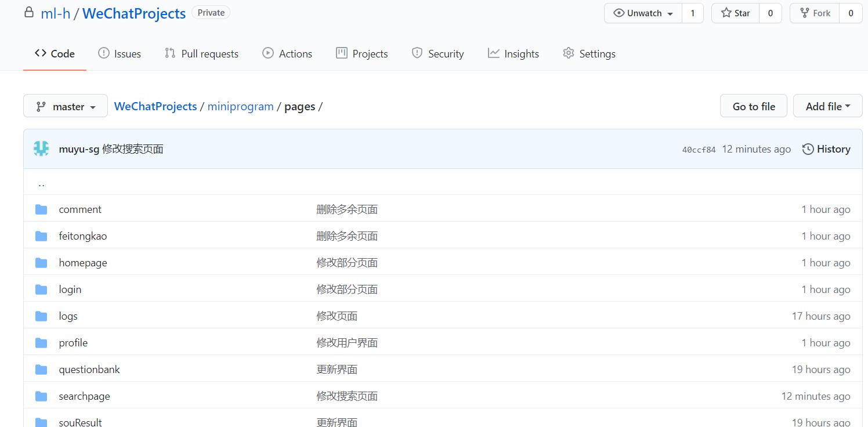The height and width of the screenshot is (427, 868).
Task: Fork the repository
Action: [815, 13]
